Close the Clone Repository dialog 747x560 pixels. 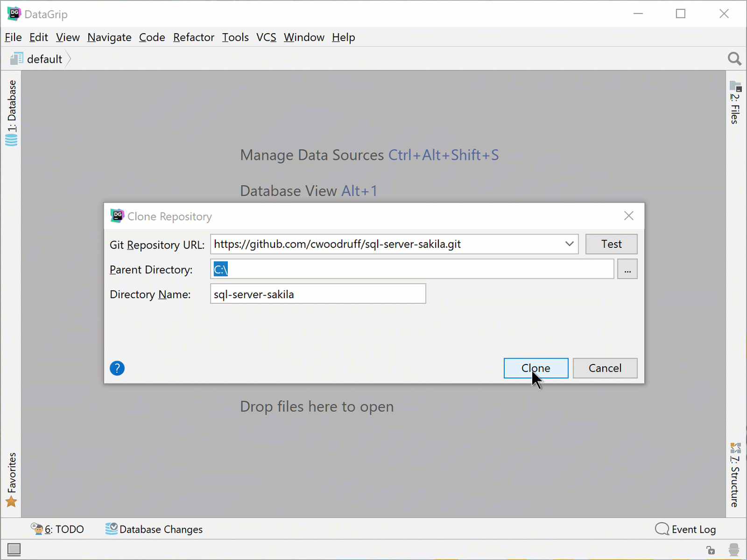click(x=628, y=216)
